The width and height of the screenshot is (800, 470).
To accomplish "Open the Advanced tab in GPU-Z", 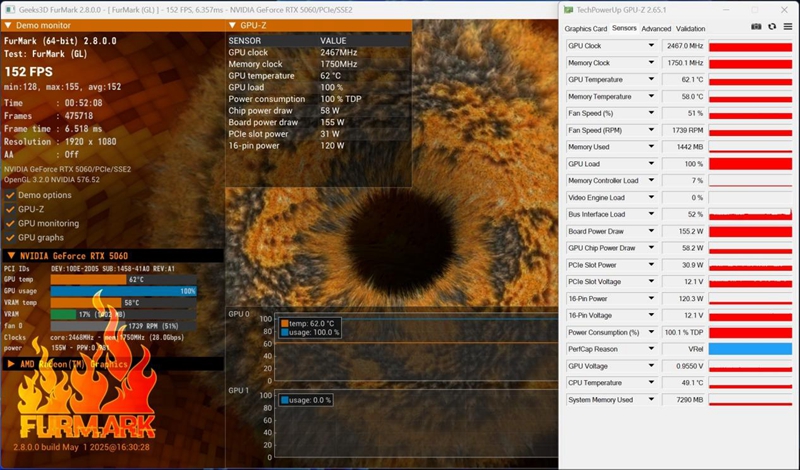I will (x=656, y=29).
